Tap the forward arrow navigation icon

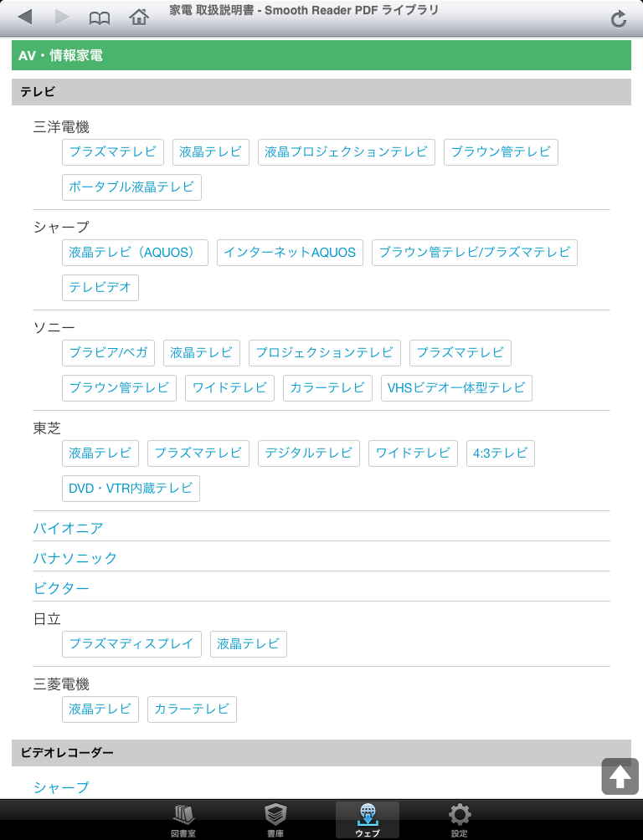pyautogui.click(x=62, y=17)
